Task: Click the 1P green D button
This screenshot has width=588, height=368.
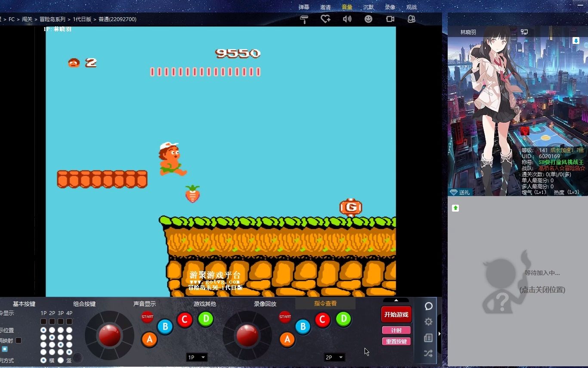Action: [x=206, y=319]
